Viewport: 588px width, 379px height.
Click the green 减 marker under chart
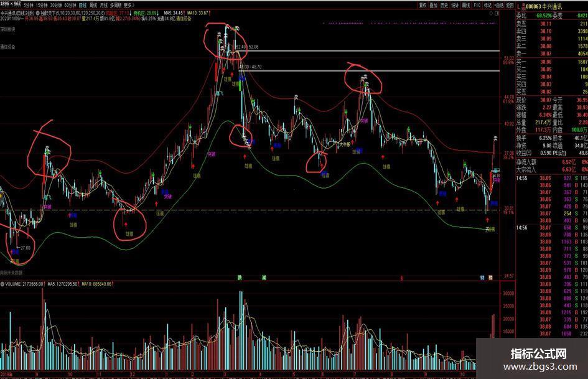coord(264,278)
